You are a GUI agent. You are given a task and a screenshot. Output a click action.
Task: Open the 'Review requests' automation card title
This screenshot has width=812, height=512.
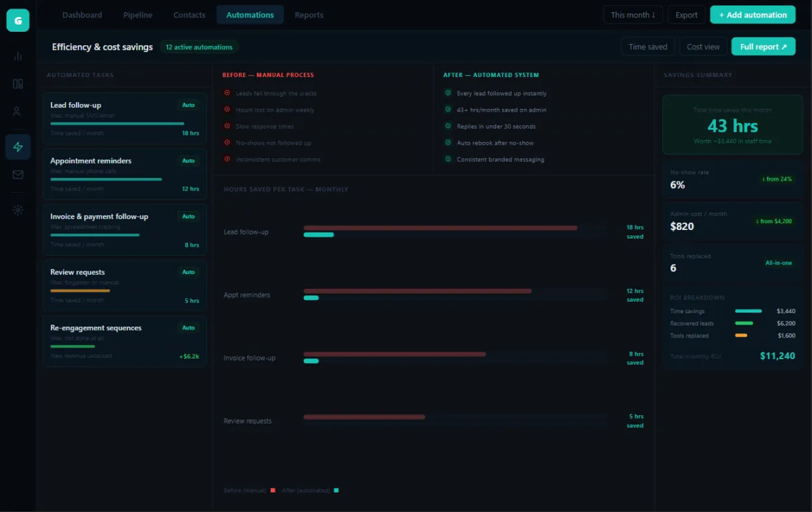point(77,272)
